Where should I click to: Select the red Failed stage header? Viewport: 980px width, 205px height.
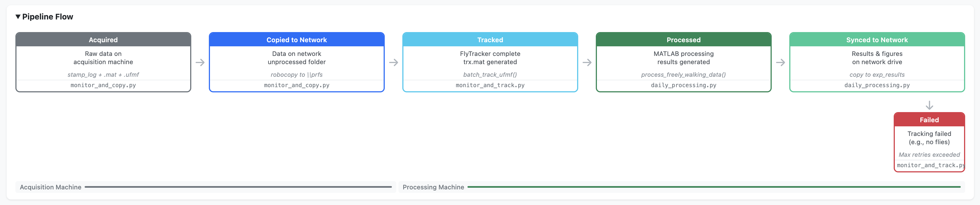click(929, 120)
